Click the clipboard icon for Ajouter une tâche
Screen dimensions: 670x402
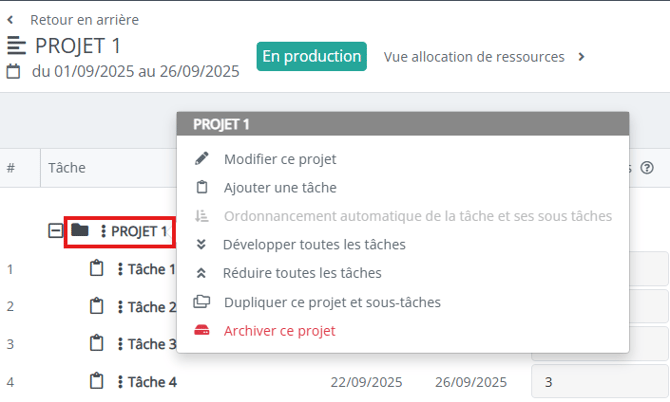point(202,187)
